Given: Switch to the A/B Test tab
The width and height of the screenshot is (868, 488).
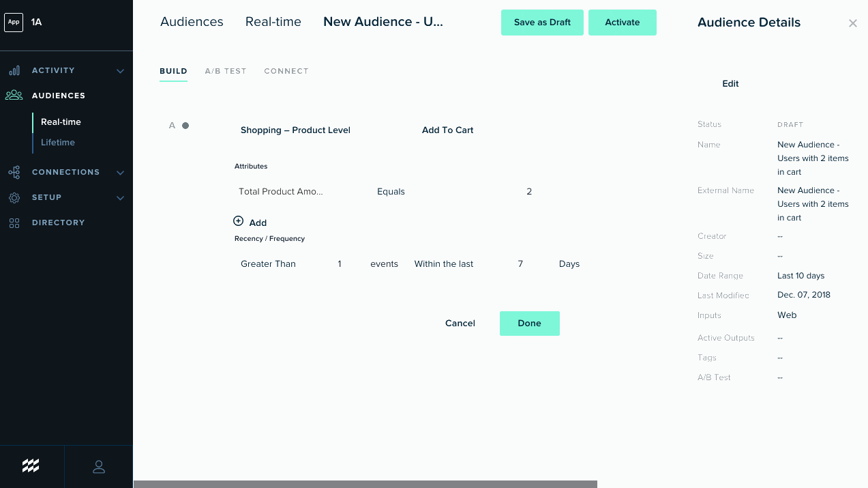Looking at the screenshot, I should click(226, 71).
